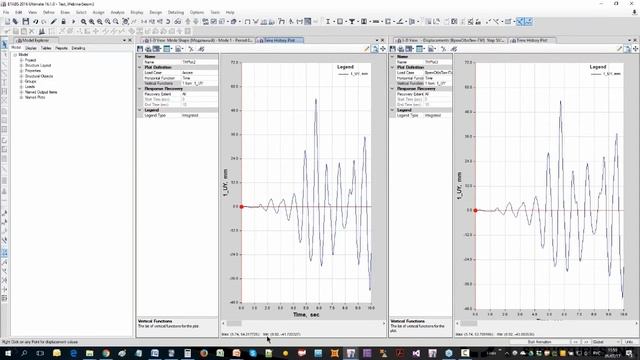This screenshot has height=360, width=640.
Task: Click the save icon in left plot toolbar
Action: coord(140,49)
